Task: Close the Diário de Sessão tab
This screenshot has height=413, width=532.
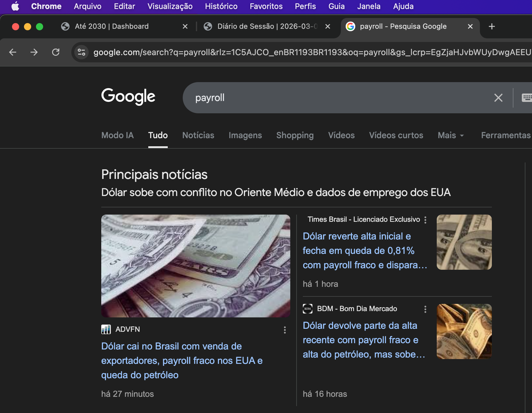Action: [x=328, y=26]
